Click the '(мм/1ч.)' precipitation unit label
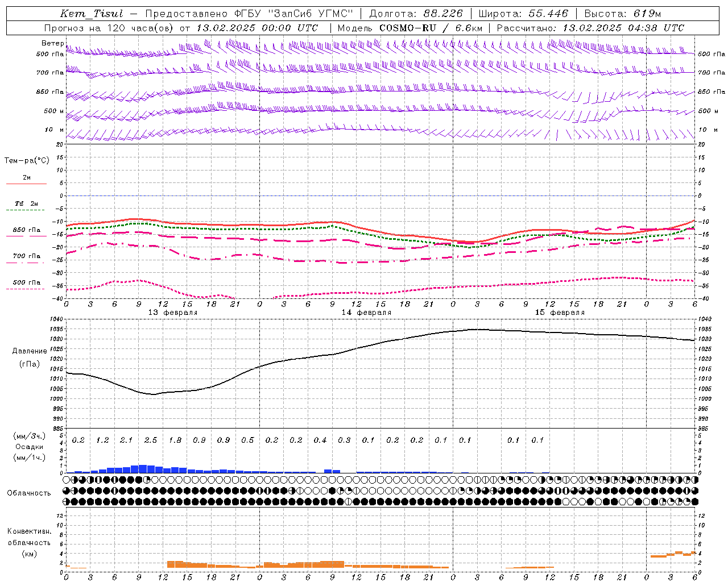Image resolution: width=728 pixels, height=582 pixels. [x=28, y=458]
